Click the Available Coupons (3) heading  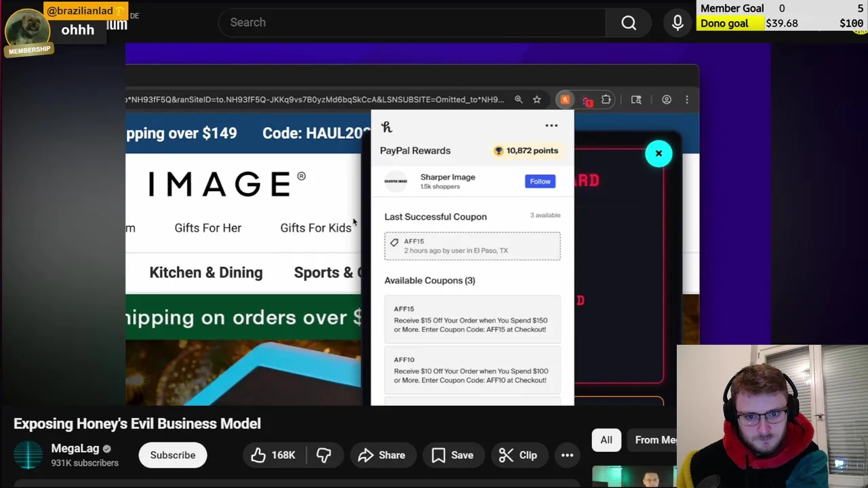click(430, 280)
